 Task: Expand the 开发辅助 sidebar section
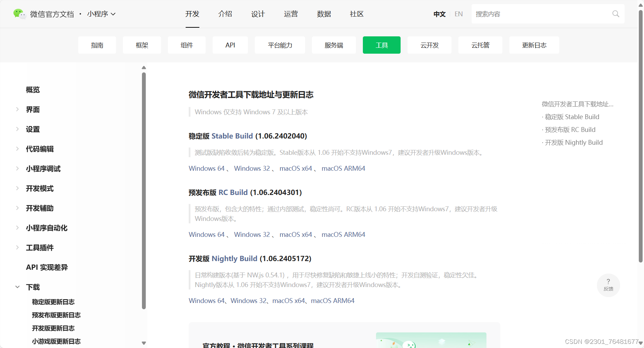click(x=17, y=208)
